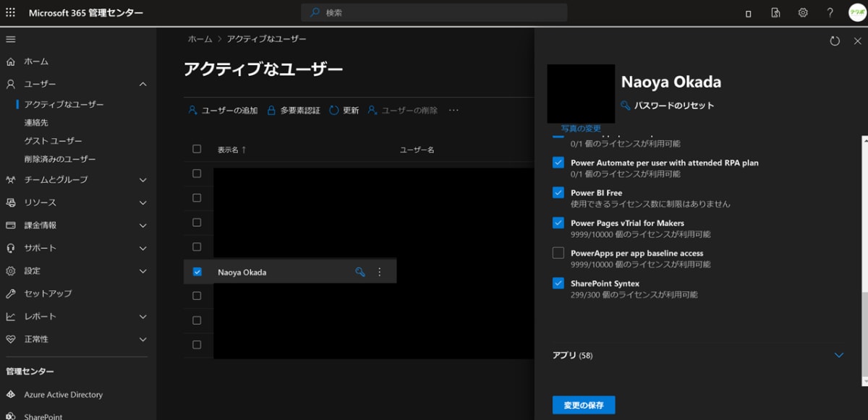Expand the Settings section chevron
Screen dimensions: 868x420
[x=142, y=270]
